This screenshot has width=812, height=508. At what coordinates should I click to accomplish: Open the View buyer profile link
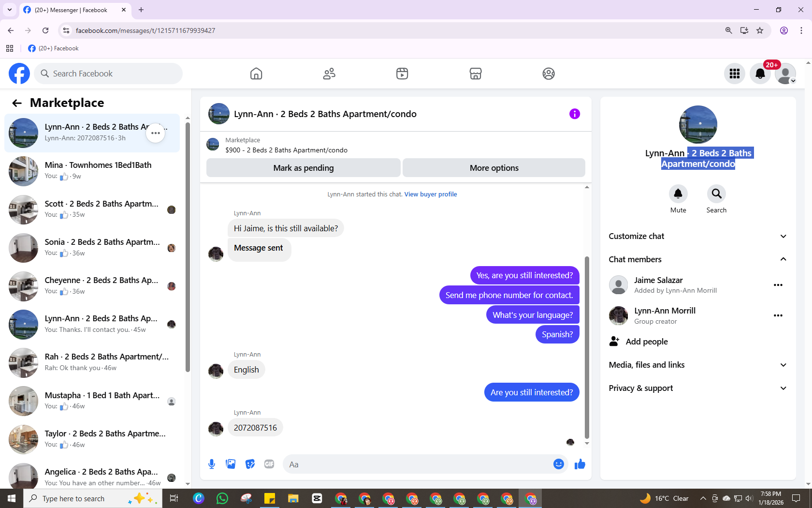(x=431, y=194)
